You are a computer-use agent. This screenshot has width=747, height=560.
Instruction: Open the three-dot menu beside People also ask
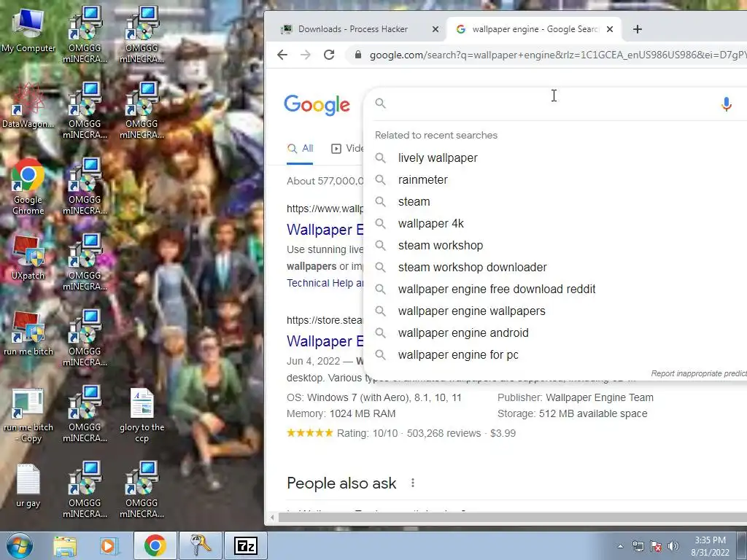pos(413,483)
